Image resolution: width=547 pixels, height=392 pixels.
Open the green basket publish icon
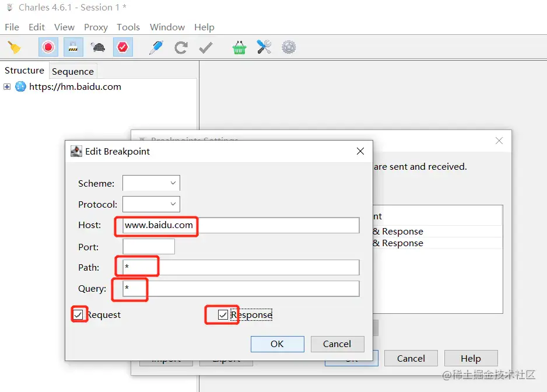tap(239, 47)
